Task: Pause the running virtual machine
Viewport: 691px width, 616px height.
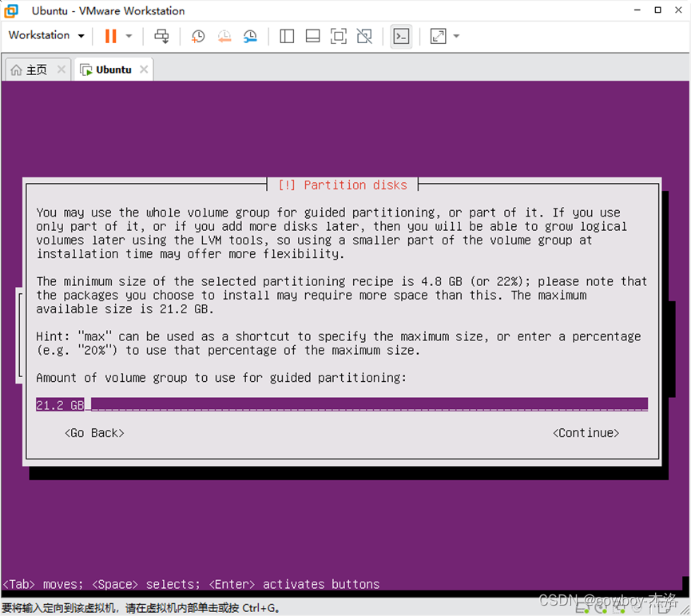Action: point(109,36)
